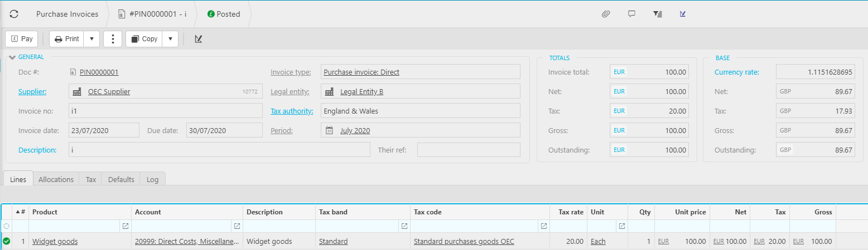Image resolution: width=868 pixels, height=250 pixels.
Task: Open the OEC Supplier link
Action: [109, 92]
